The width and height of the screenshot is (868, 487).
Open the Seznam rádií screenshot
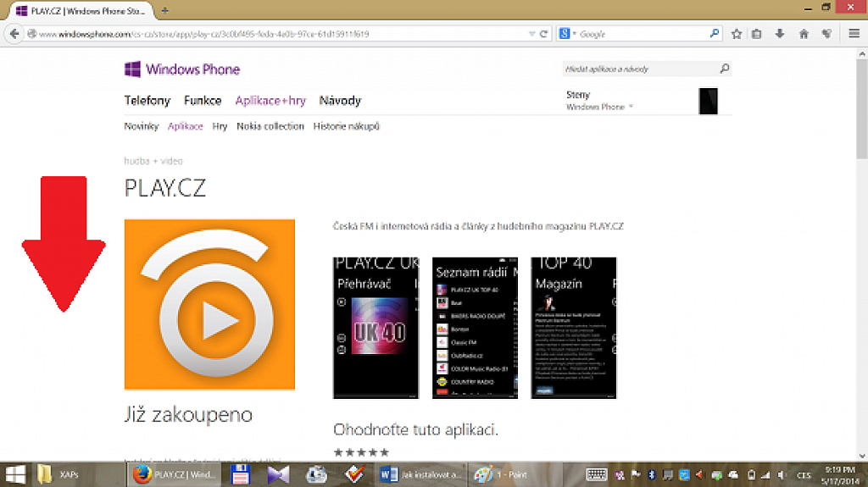click(x=475, y=328)
